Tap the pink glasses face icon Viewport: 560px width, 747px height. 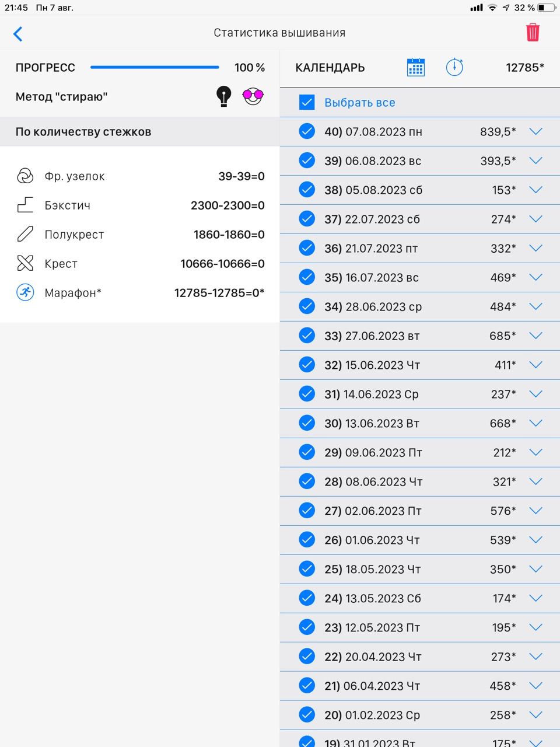[x=253, y=96]
